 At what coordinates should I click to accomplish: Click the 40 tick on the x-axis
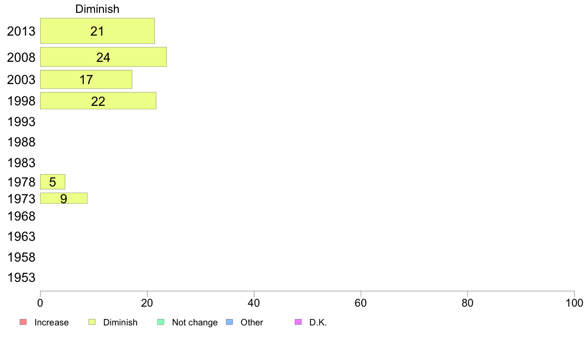[254, 302]
